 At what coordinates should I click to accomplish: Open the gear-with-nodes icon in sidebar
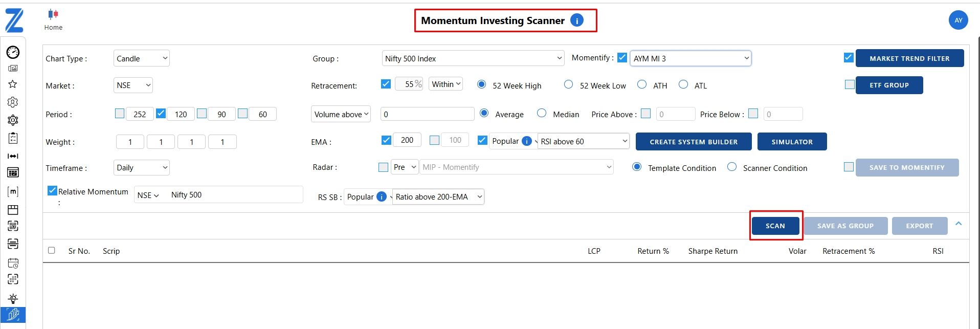tap(13, 120)
